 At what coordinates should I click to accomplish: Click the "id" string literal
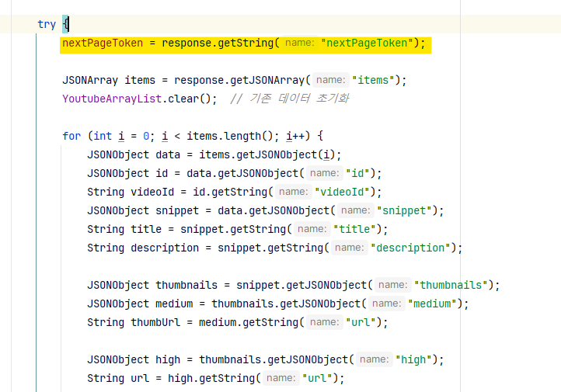(x=357, y=173)
